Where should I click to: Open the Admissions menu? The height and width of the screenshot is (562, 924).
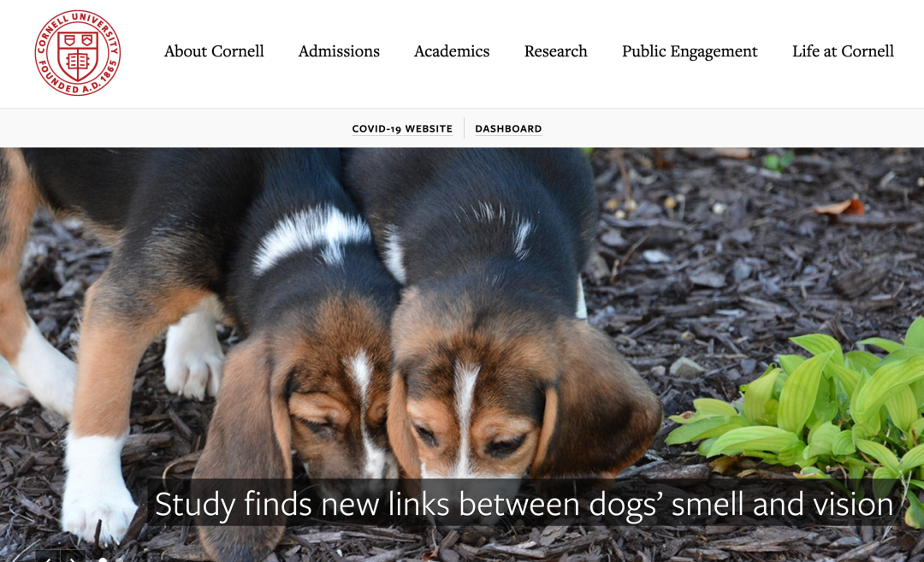[x=339, y=51]
